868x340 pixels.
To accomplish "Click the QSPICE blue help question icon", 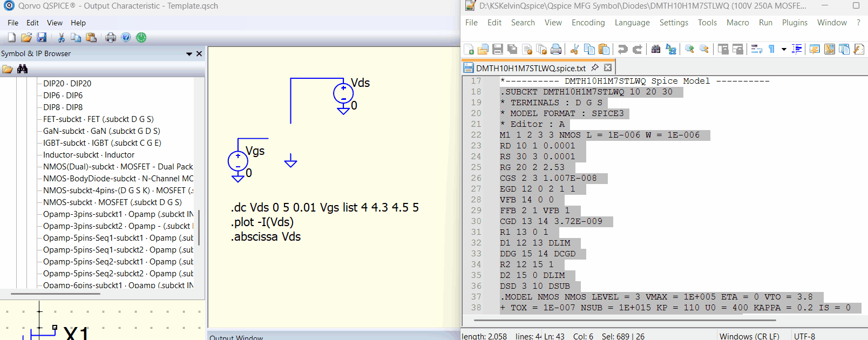I will tap(126, 37).
